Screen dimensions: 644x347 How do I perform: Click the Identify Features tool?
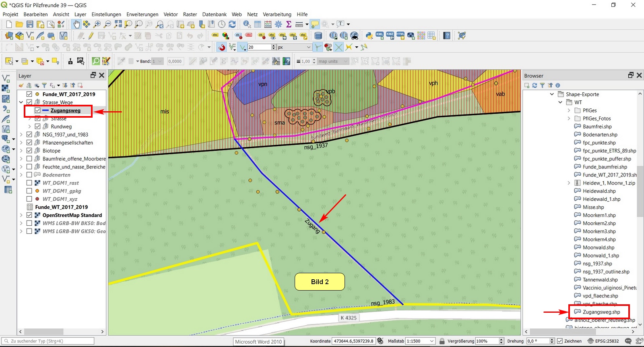coord(247,24)
